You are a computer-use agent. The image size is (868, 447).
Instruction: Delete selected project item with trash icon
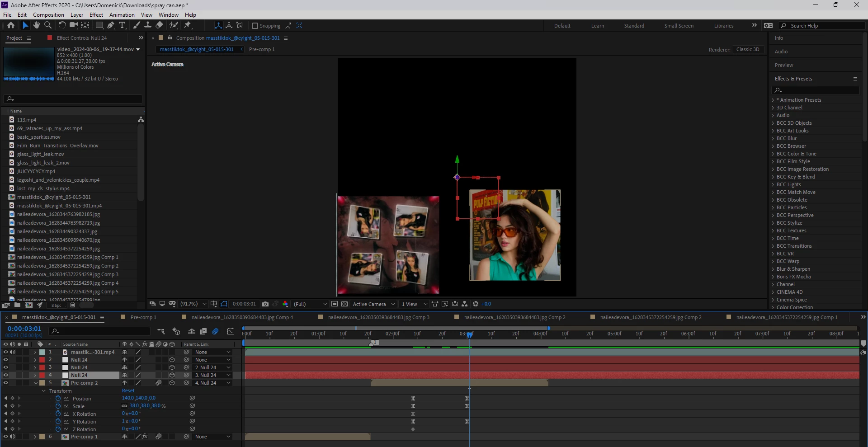pyautogui.click(x=72, y=306)
